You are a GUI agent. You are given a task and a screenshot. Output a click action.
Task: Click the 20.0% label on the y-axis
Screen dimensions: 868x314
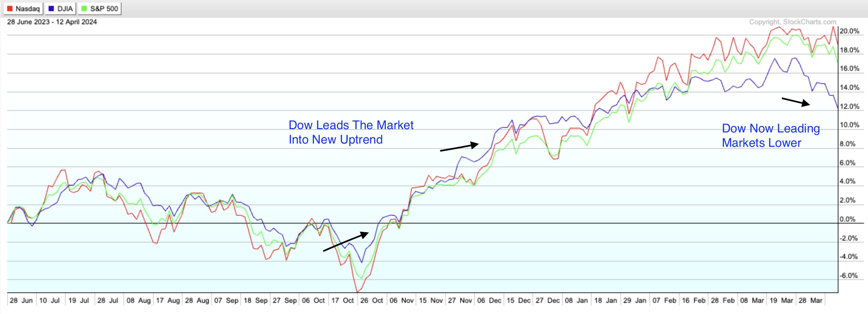click(849, 31)
